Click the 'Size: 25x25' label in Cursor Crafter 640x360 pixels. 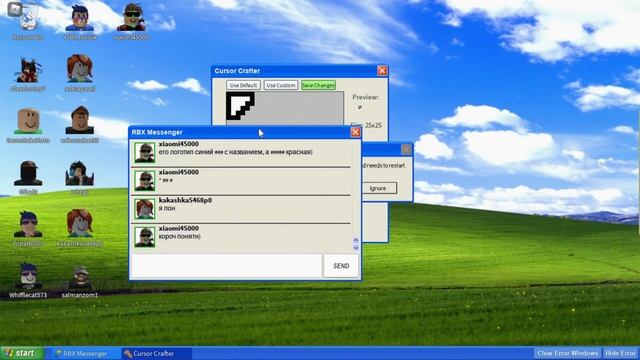(366, 124)
